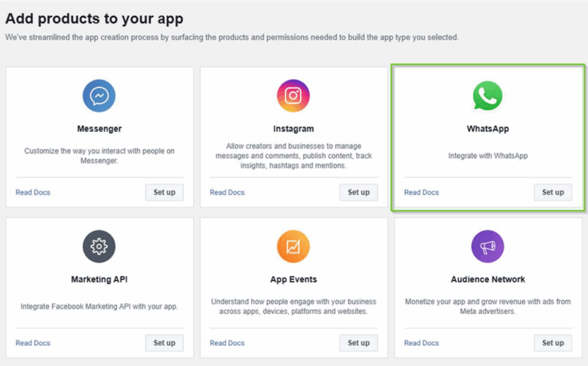Select the WhatsApp product card title
The height and width of the screenshot is (366, 588).
pyautogui.click(x=488, y=129)
